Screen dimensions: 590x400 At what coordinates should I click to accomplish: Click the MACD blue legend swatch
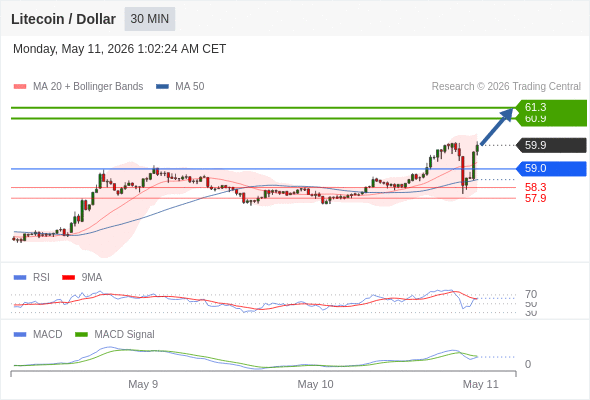click(20, 335)
